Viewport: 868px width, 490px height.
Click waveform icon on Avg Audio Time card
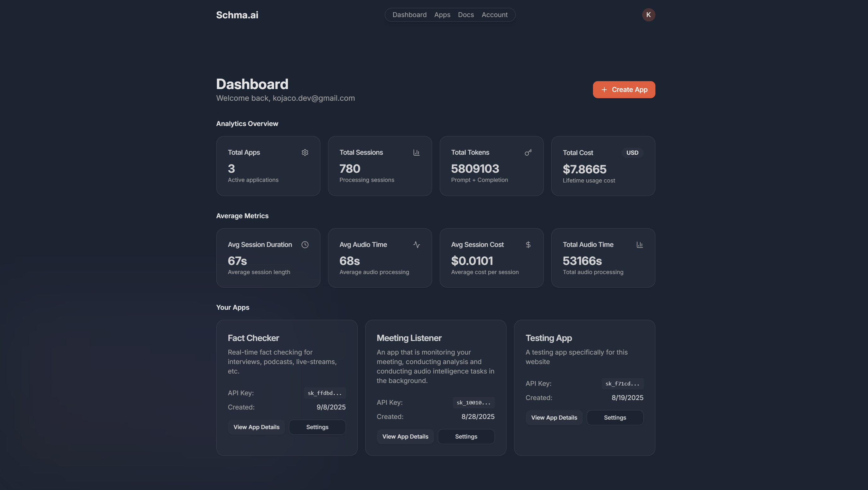click(416, 244)
